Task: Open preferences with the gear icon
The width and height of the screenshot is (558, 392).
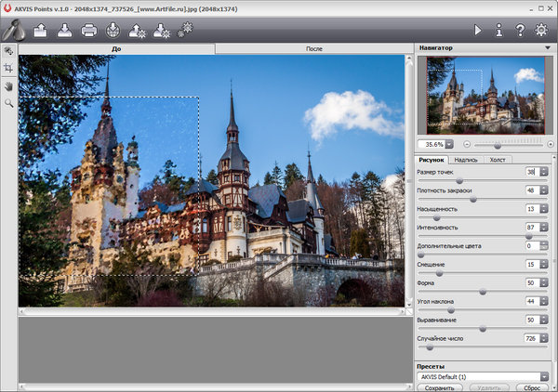Action: click(541, 31)
